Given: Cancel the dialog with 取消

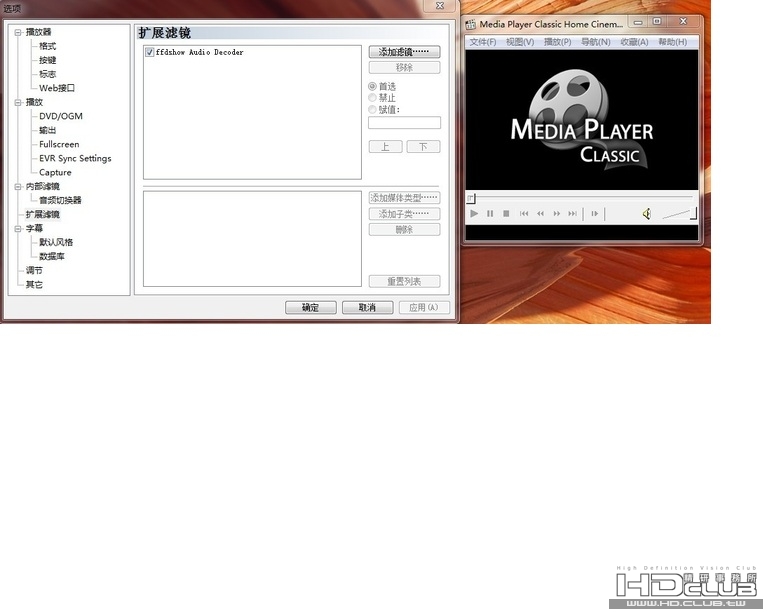Looking at the screenshot, I should [x=367, y=307].
